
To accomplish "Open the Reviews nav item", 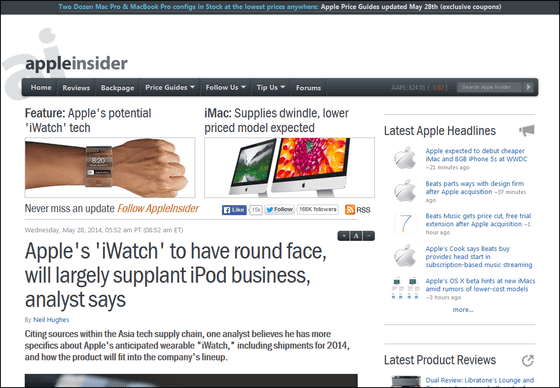I will [76, 88].
